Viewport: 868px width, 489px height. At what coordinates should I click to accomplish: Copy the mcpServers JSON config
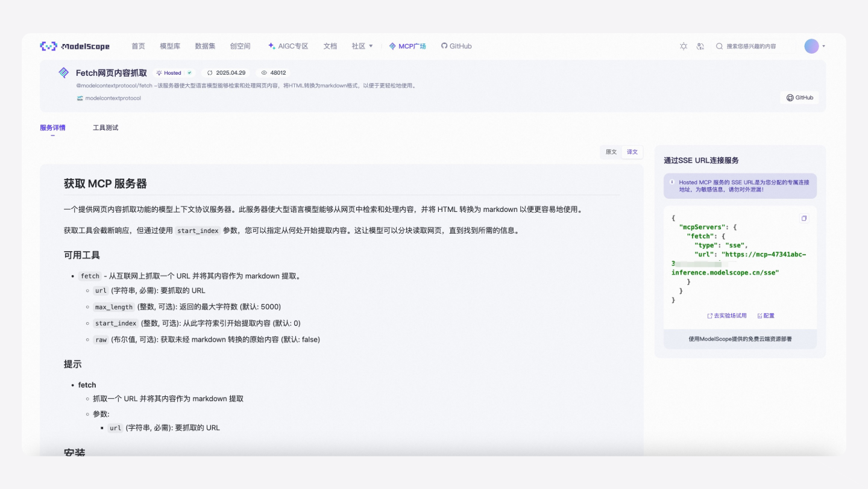coord(804,219)
